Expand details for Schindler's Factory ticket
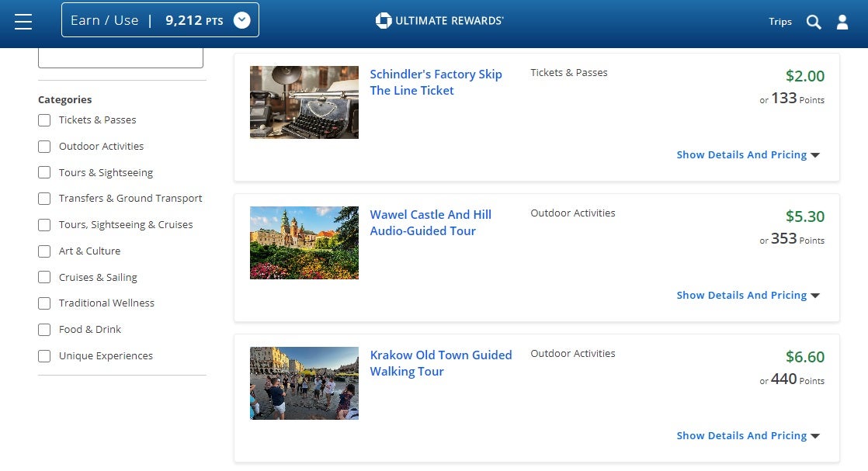The width and height of the screenshot is (868, 471). (748, 155)
